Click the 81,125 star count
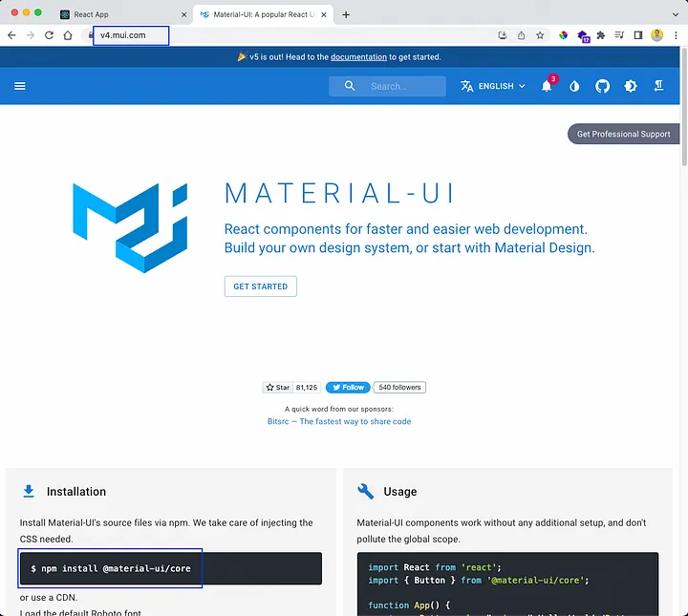 tap(307, 388)
